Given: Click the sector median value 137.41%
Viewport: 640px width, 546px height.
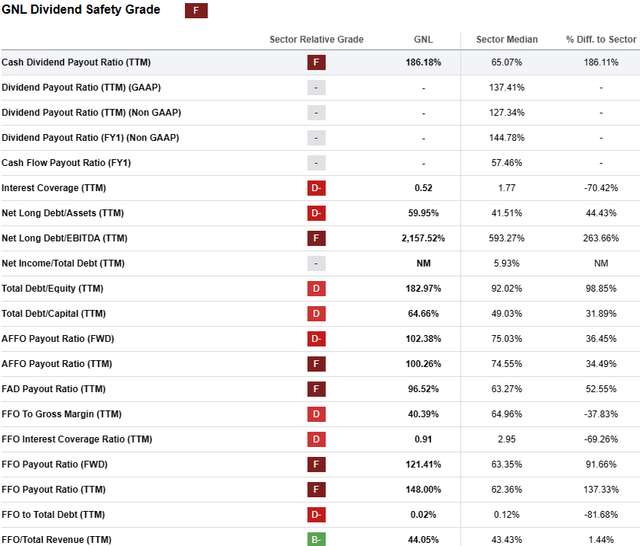Looking at the screenshot, I should click(x=507, y=88).
